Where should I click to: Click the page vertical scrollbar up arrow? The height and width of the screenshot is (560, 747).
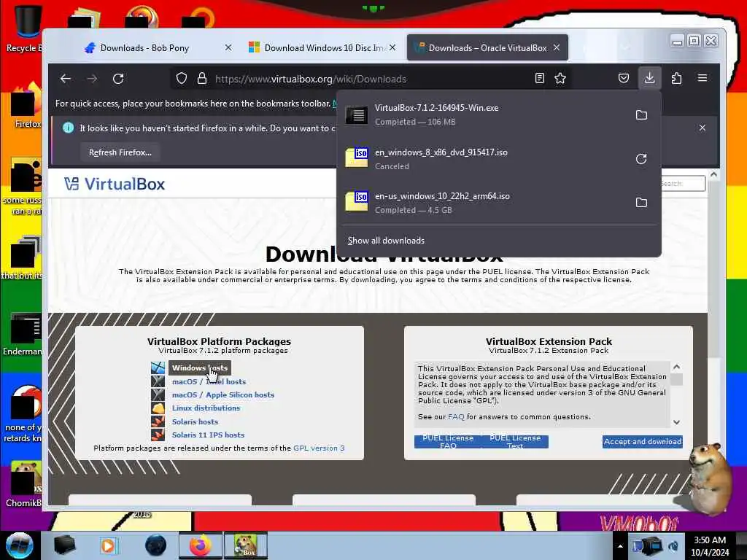(x=713, y=175)
